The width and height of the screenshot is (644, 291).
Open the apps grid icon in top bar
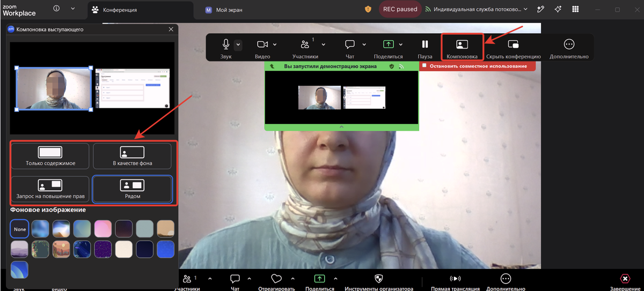click(x=576, y=9)
